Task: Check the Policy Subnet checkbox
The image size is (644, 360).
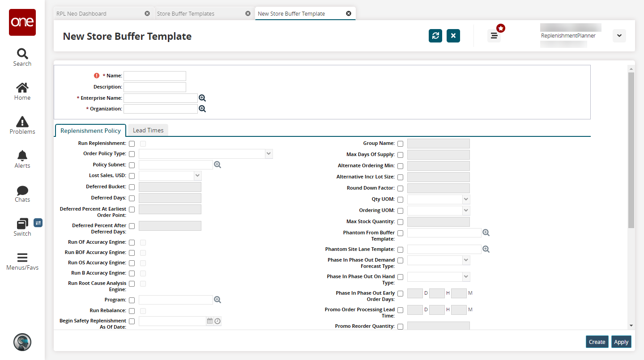Action: click(132, 165)
